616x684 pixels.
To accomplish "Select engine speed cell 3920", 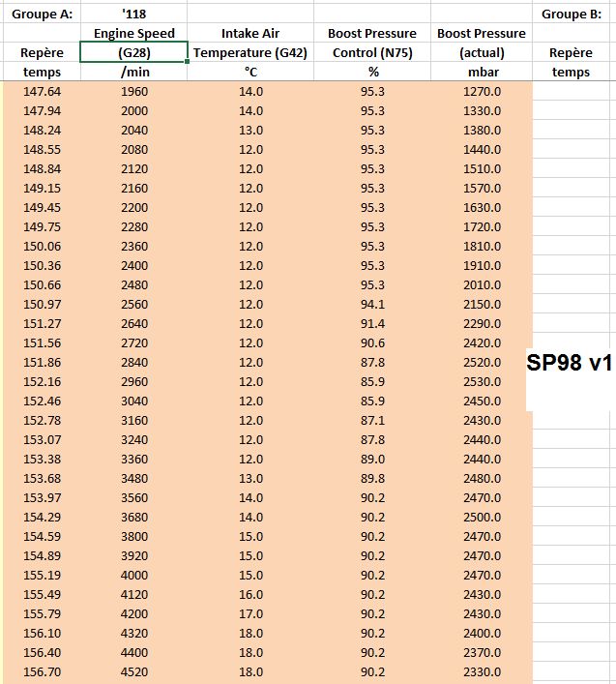I will (x=133, y=555).
